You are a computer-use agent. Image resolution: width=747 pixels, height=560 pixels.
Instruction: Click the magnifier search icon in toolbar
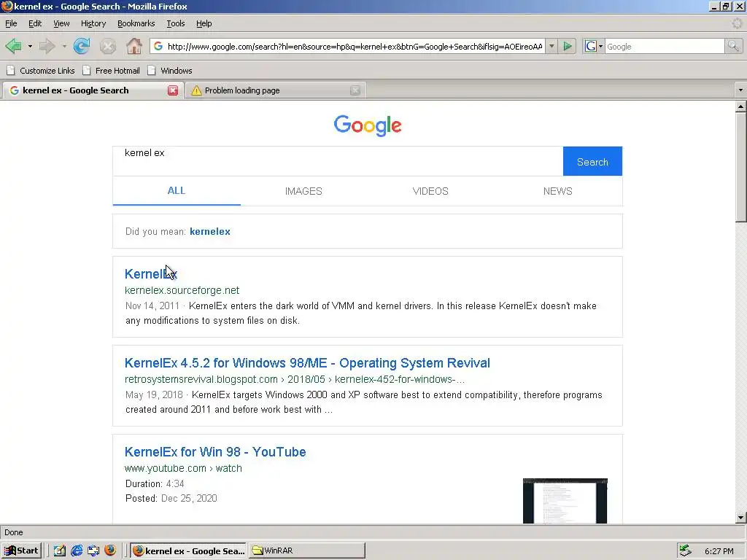[x=733, y=46]
